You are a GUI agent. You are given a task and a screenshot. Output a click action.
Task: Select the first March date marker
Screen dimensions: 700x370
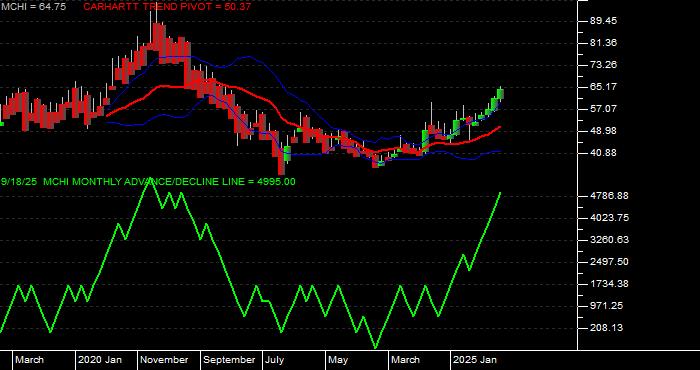tap(29, 360)
